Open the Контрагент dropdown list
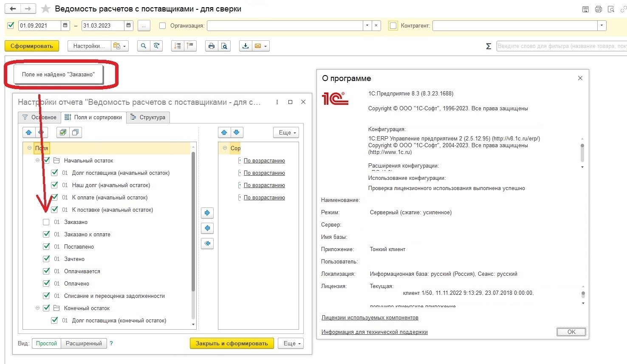The height and width of the screenshot is (364, 627). 602,25
